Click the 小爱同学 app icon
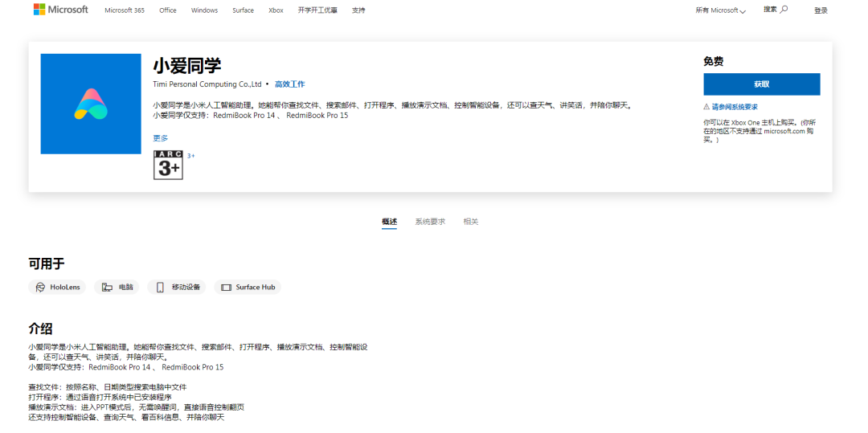This screenshot has width=868, height=433. (91, 104)
